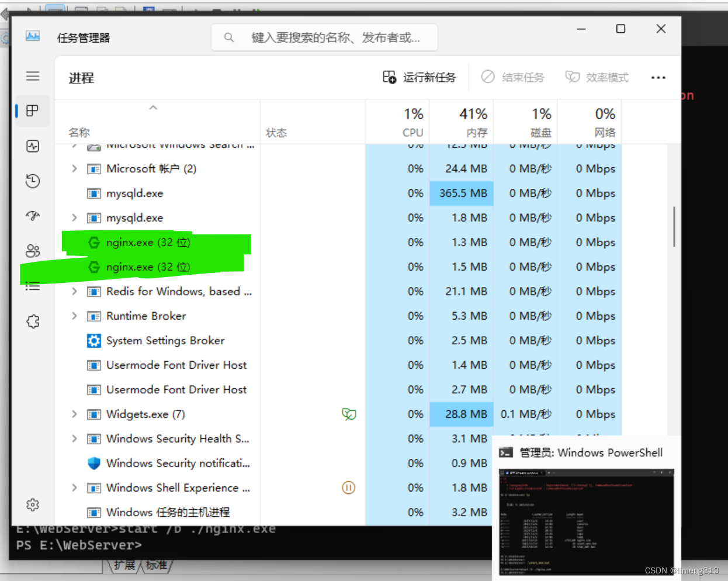Open the Services puzzle icon
Viewport: 728px width, 581px height.
pos(33,321)
